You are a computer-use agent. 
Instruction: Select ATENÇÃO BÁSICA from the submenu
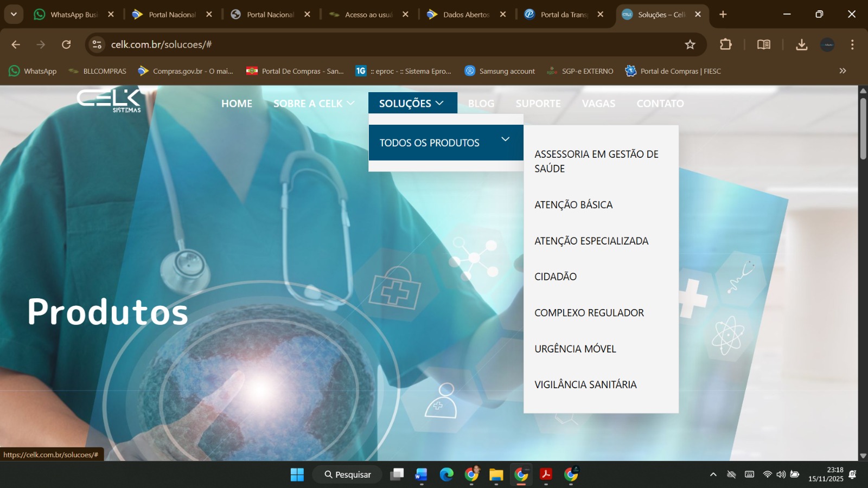coord(573,204)
